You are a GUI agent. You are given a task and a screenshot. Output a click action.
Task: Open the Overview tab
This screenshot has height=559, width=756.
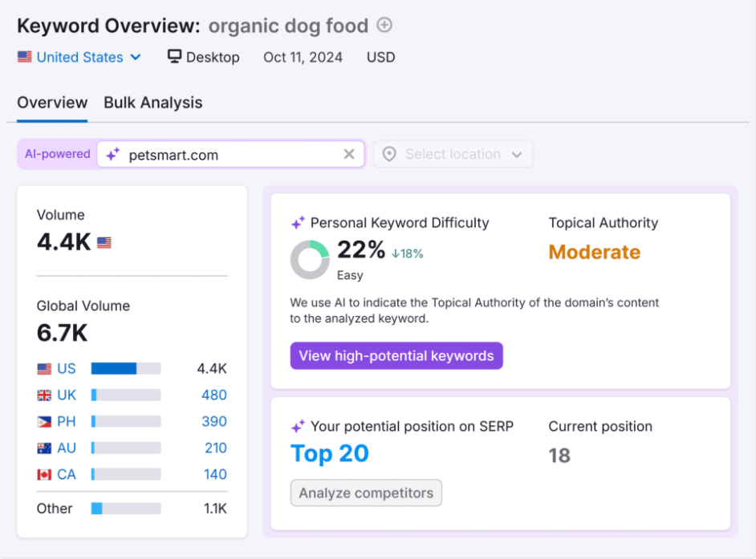52,103
